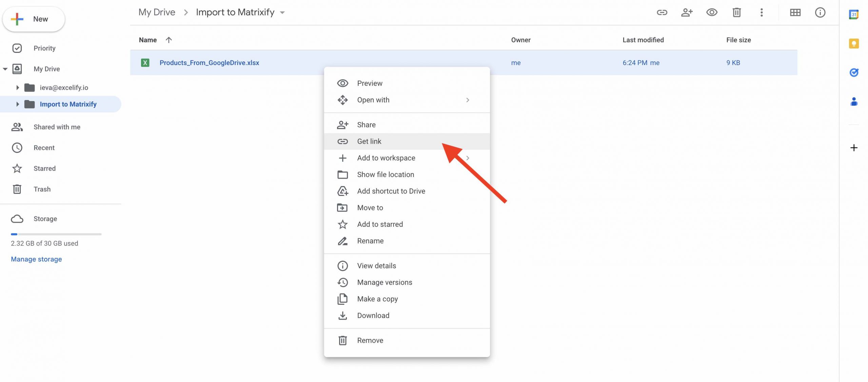Click Download to save the xlsx file
The width and height of the screenshot is (868, 382).
tap(373, 316)
